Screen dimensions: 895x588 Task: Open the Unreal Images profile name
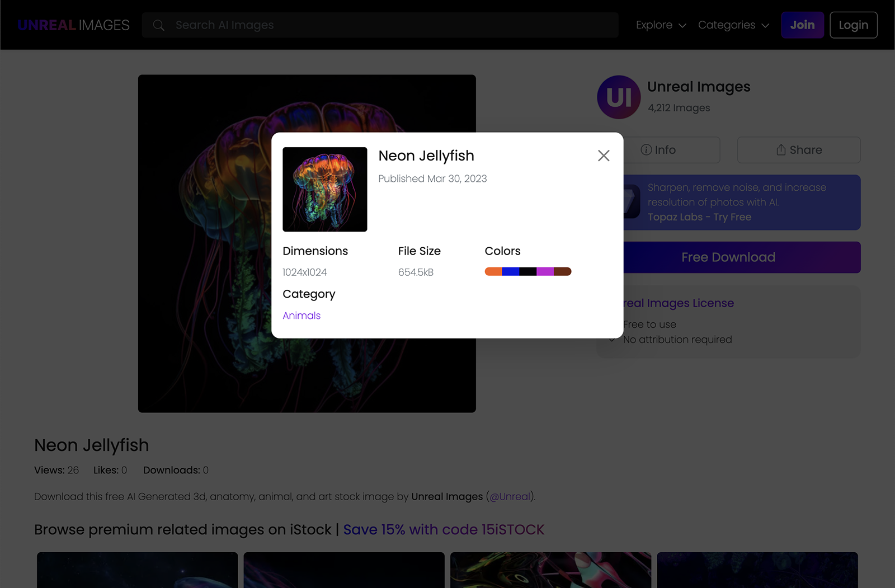699,87
